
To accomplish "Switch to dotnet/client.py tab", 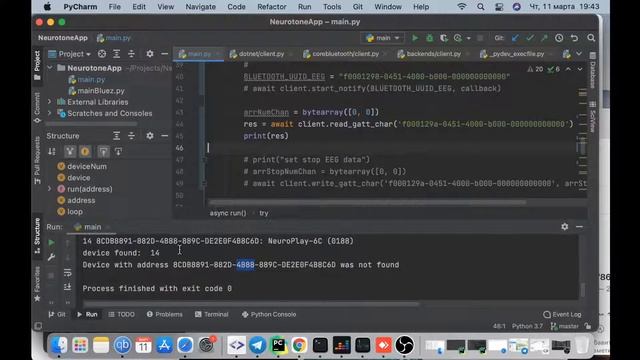I will click(x=261, y=54).
